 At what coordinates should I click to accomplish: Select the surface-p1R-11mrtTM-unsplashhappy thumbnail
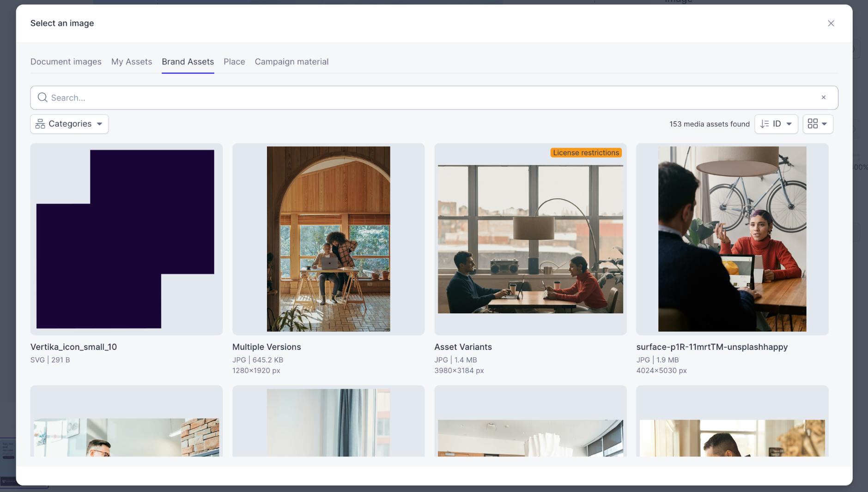(x=732, y=239)
